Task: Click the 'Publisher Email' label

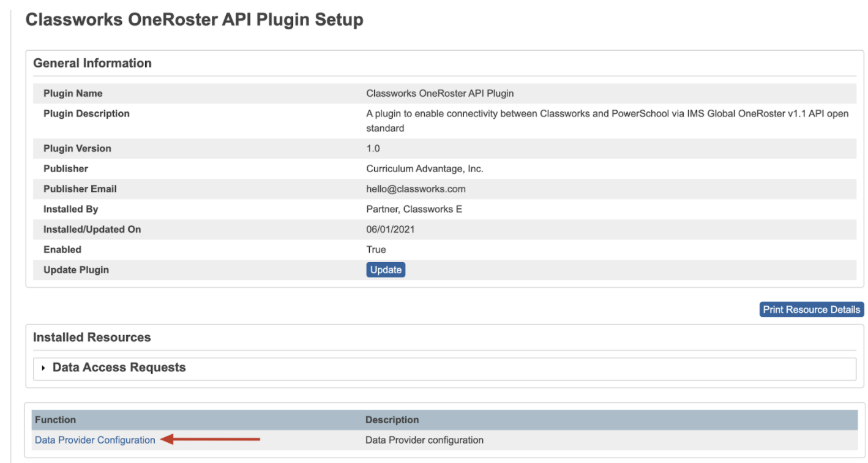Action: tap(80, 189)
